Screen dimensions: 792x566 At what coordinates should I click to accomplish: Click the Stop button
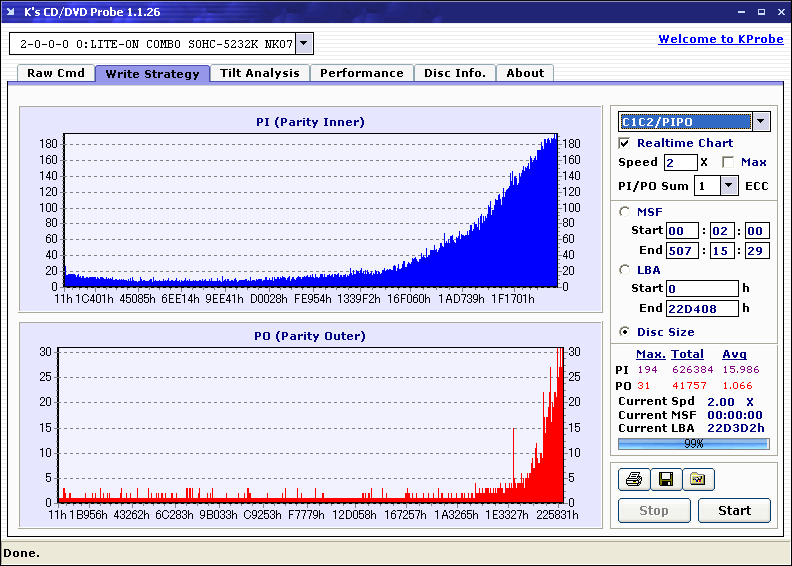pos(654,510)
